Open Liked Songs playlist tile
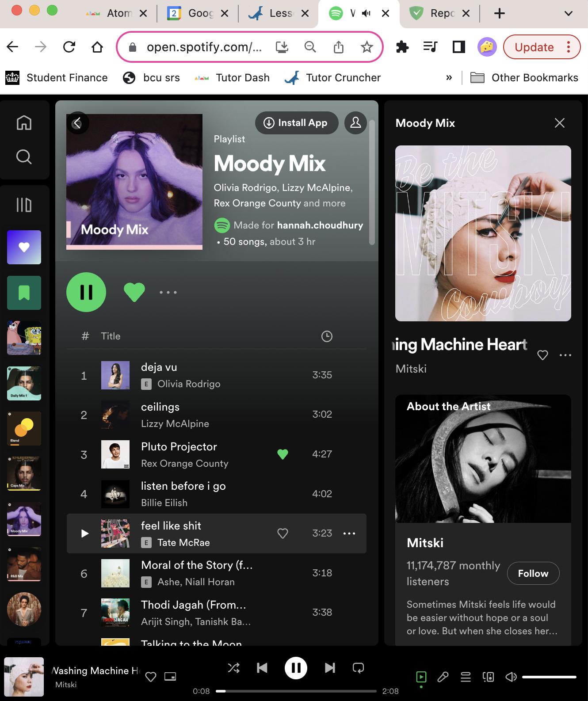This screenshot has height=701, width=588. click(x=24, y=247)
